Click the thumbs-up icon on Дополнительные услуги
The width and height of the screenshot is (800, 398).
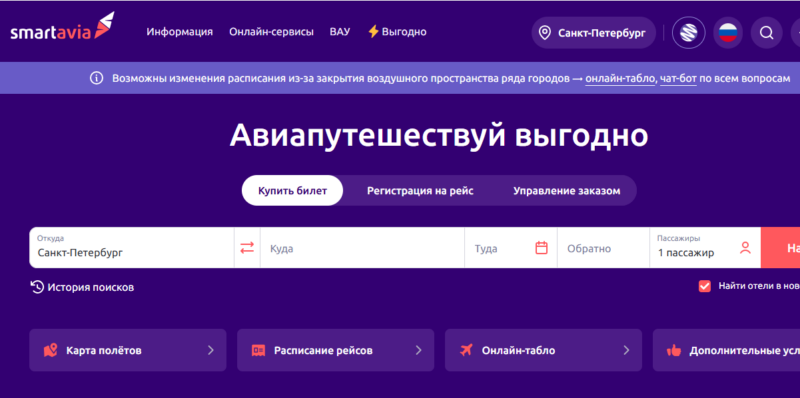(674, 351)
